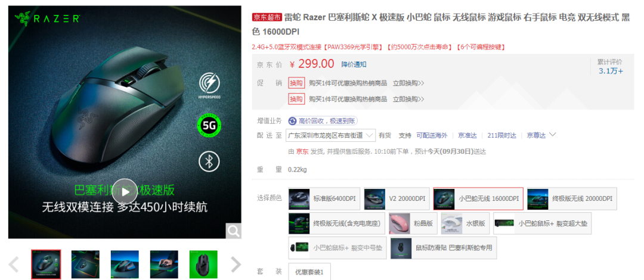Click the red 京东 seller link in shipping info
The height and width of the screenshot is (280, 644).
pos(302,151)
